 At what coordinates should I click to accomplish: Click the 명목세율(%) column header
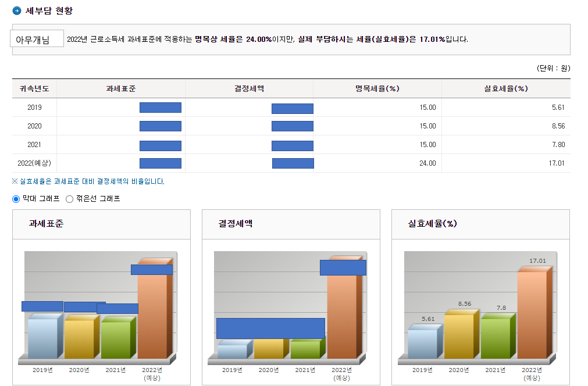click(377, 88)
